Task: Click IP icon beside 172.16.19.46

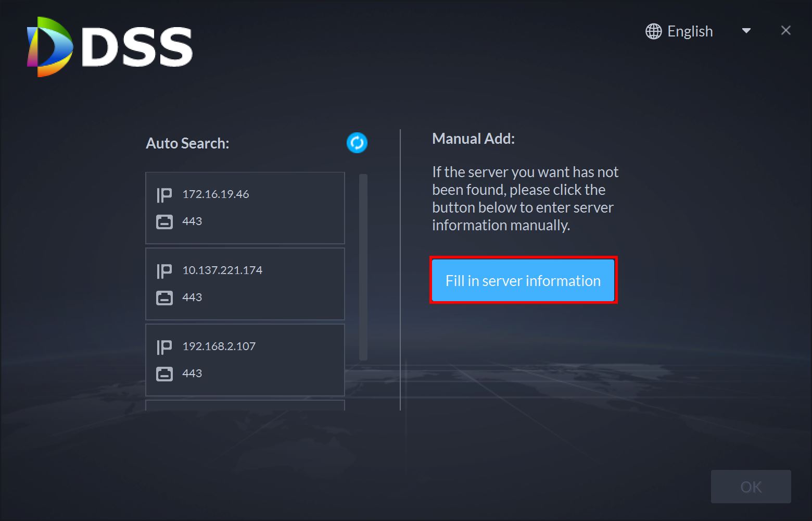Action: pyautogui.click(x=164, y=195)
